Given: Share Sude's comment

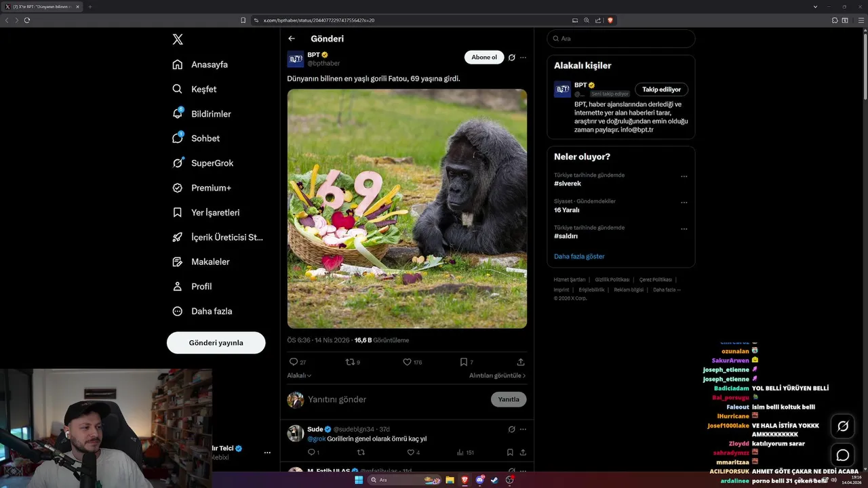Looking at the screenshot, I should [x=523, y=452].
